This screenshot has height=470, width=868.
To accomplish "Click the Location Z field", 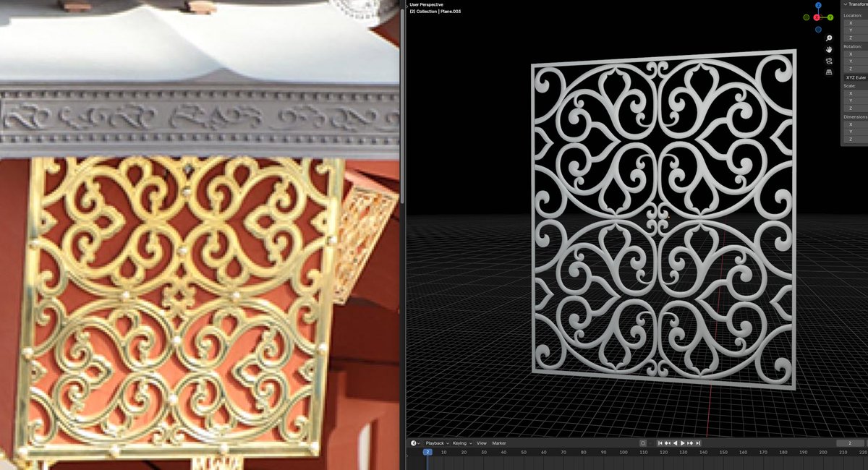I will pyautogui.click(x=856, y=38).
